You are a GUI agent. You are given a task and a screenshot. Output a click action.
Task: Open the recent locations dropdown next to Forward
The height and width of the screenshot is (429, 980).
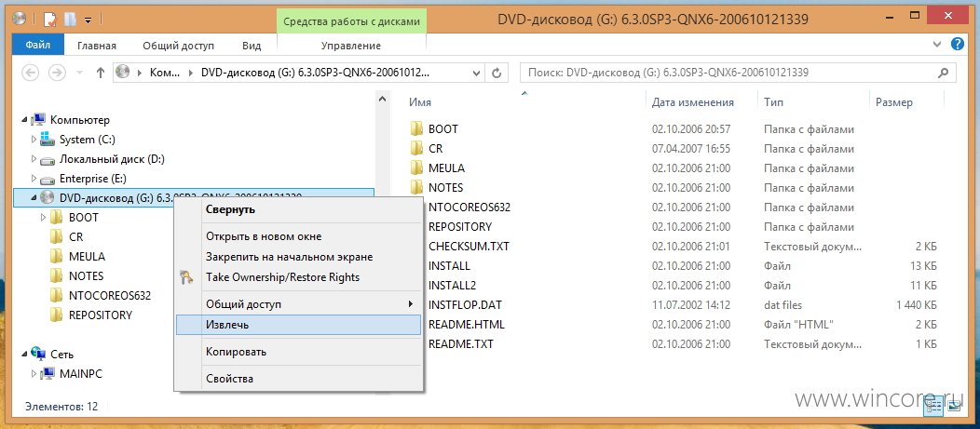point(79,73)
